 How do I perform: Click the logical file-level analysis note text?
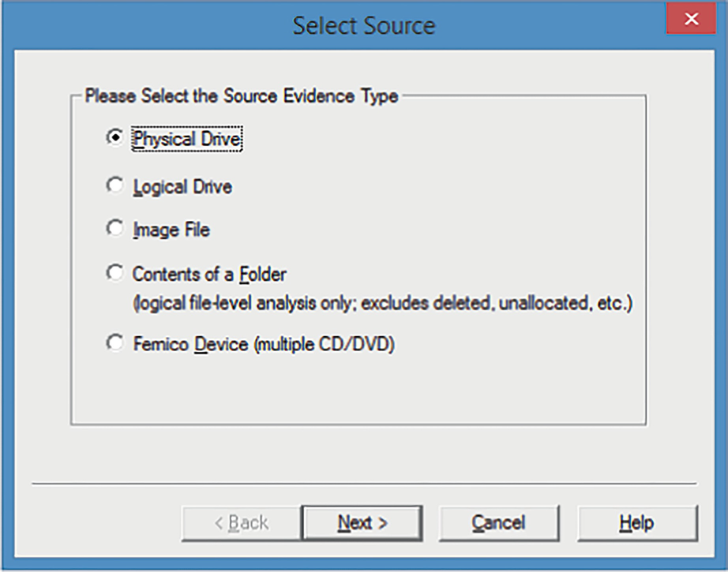tap(383, 303)
